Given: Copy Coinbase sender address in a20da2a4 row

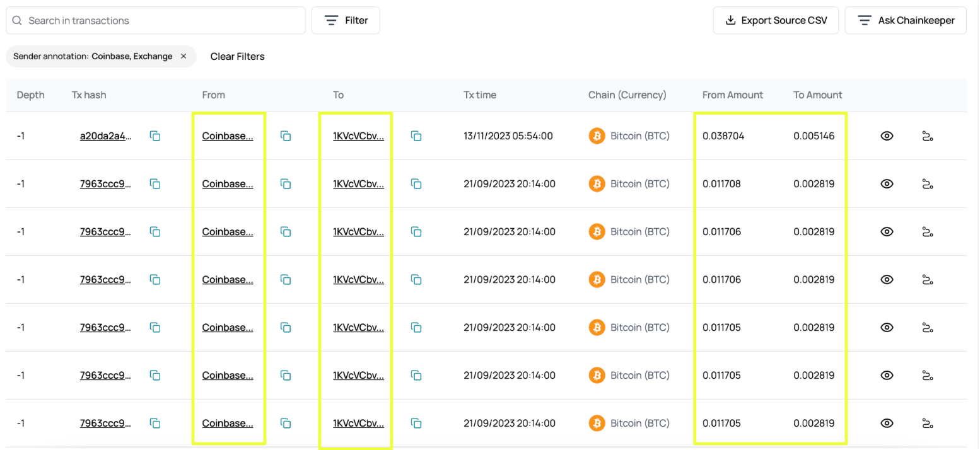Looking at the screenshot, I should point(286,136).
